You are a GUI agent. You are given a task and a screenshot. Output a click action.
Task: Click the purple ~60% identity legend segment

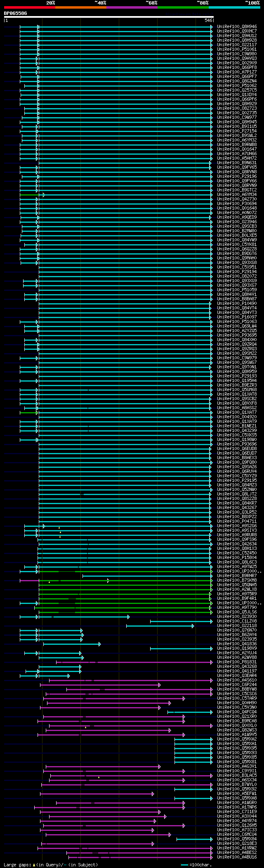tap(132, 7)
